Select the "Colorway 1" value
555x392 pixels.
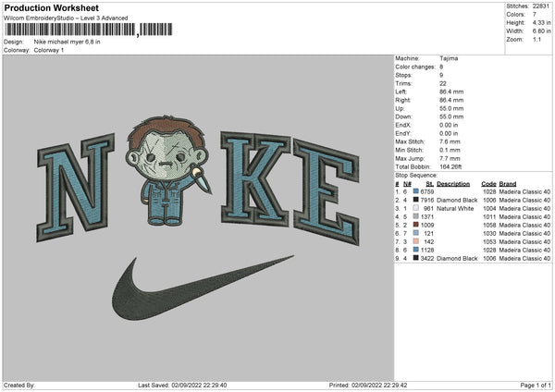[x=49, y=50]
